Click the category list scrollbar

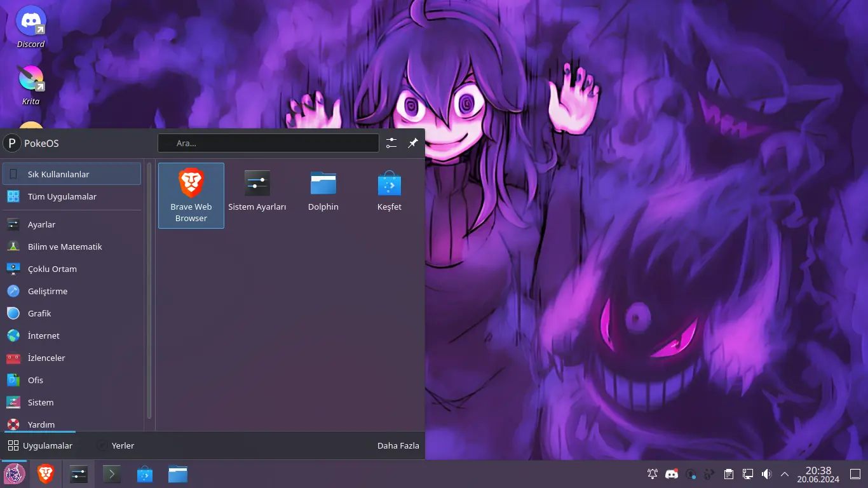pyautogui.click(x=149, y=290)
